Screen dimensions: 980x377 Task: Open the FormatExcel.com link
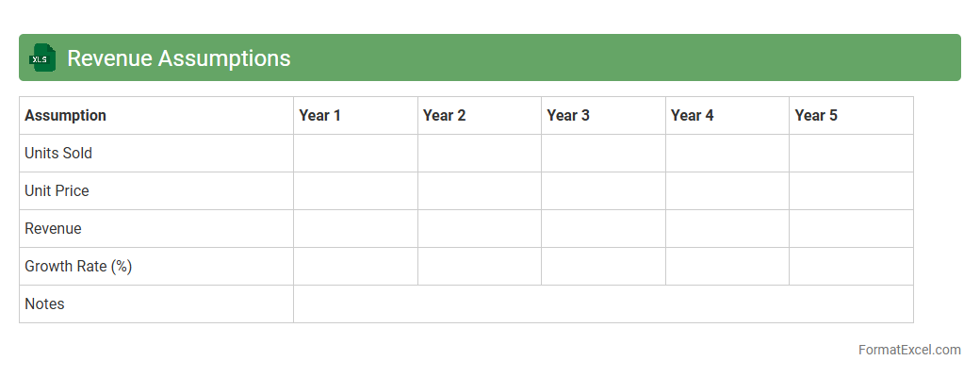(909, 350)
